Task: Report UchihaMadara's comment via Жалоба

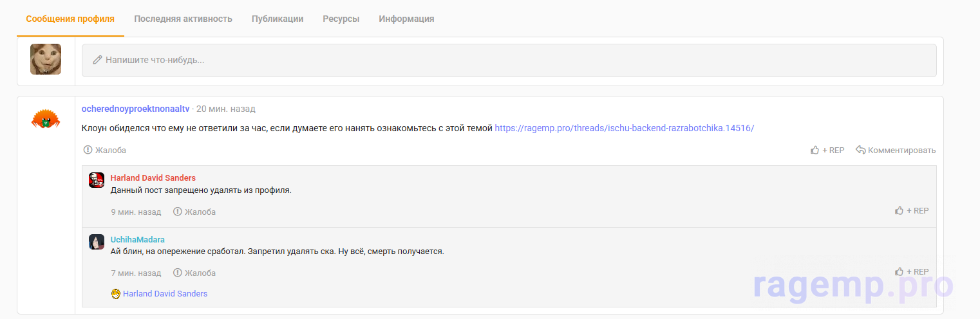Action: pyautogui.click(x=194, y=273)
